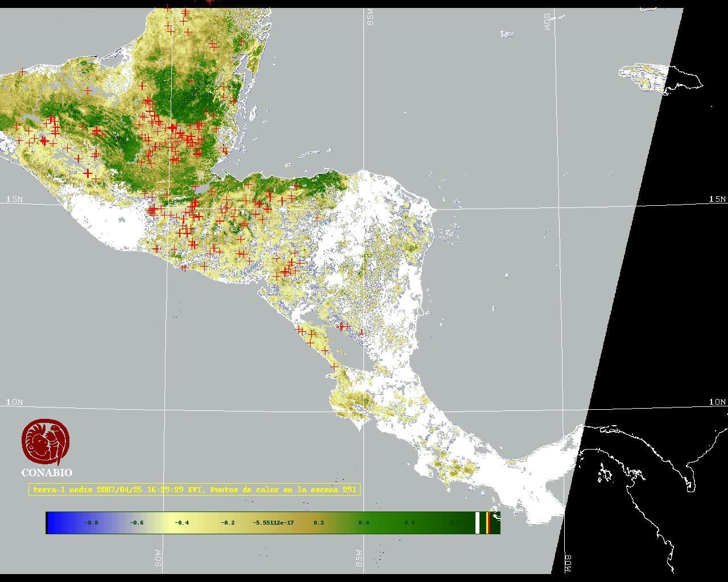
Task: Click the -0.8 label on the color scale
Action: [x=91, y=523]
